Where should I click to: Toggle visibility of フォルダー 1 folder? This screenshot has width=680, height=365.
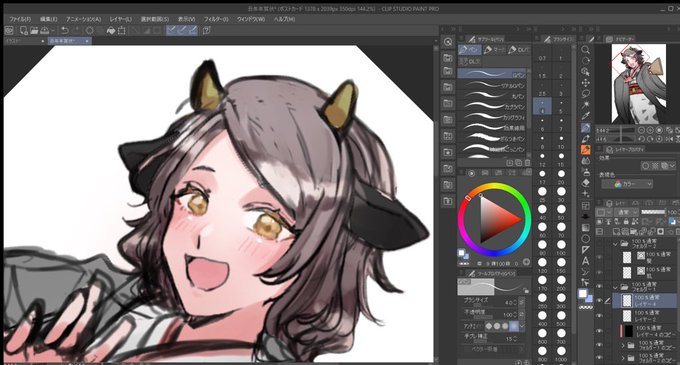(x=599, y=287)
